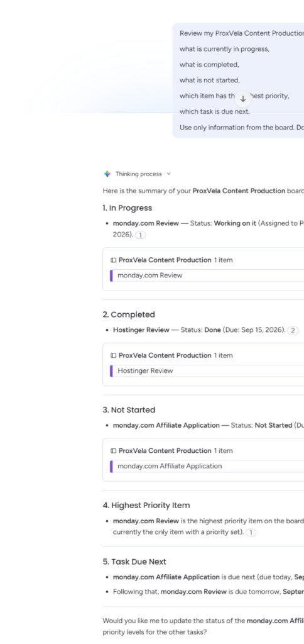Viewport: 304px width, 644px height.
Task: Click board icon in Affiliate Application card
Action: pos(113,450)
